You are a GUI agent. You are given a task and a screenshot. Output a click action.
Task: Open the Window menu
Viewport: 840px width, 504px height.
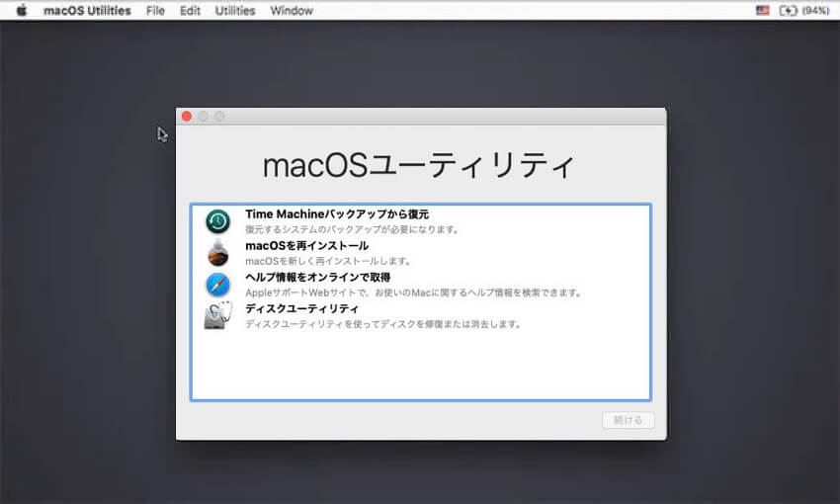(x=292, y=11)
